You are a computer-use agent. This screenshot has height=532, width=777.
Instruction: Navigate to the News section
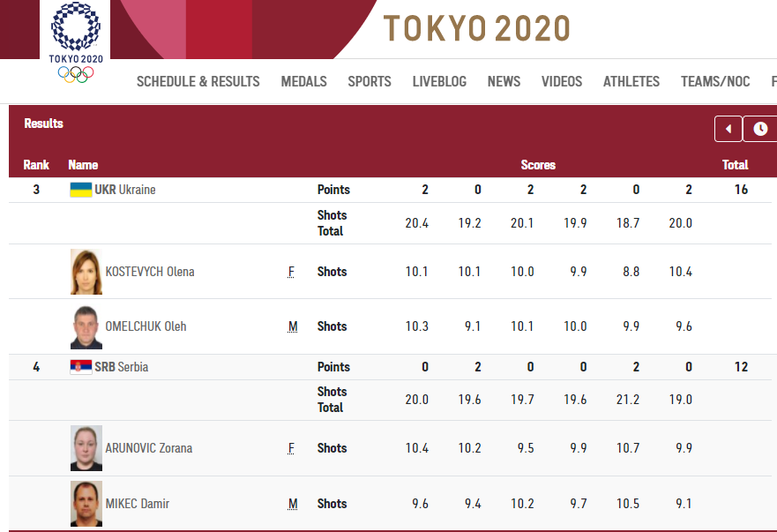pos(504,81)
